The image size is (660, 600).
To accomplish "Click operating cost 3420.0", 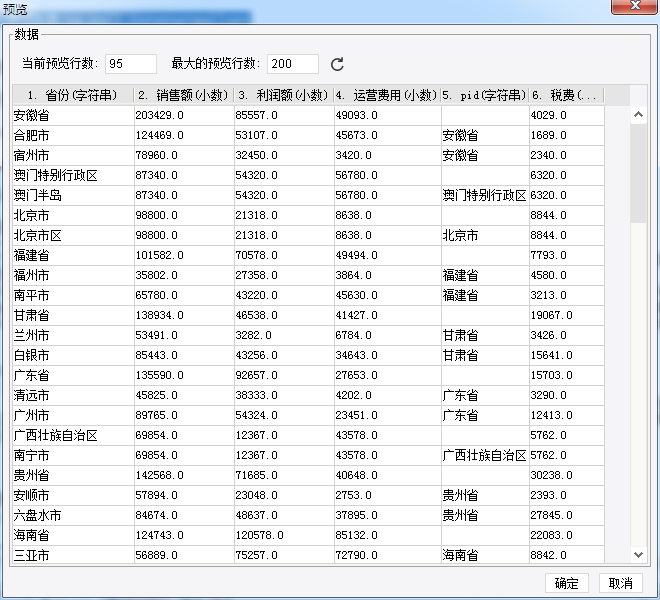I will (388, 155).
